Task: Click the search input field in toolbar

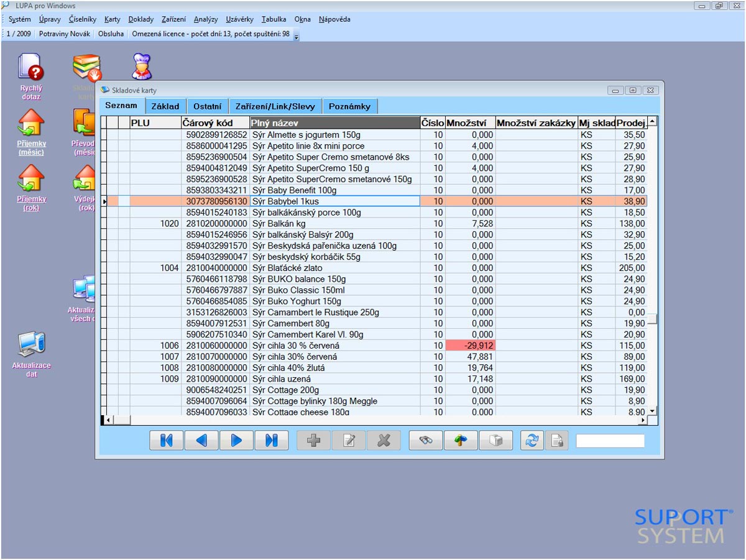Action: 610,441
